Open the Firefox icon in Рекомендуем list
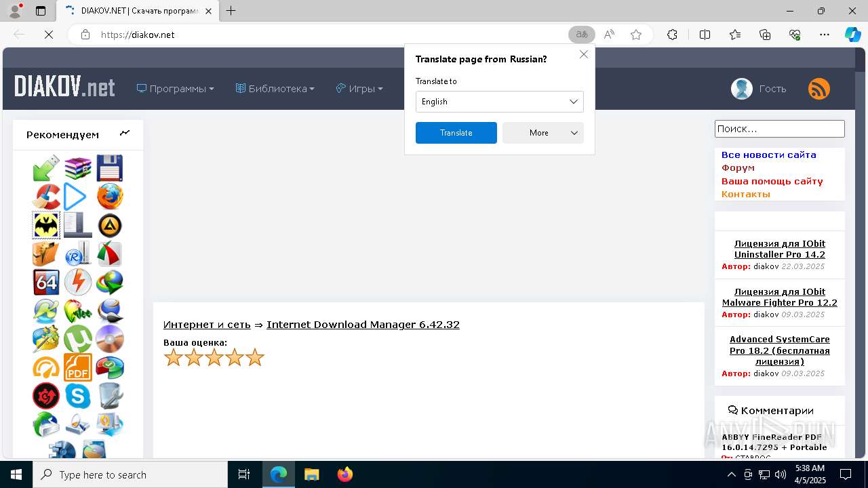This screenshot has height=488, width=868. pyautogui.click(x=110, y=197)
